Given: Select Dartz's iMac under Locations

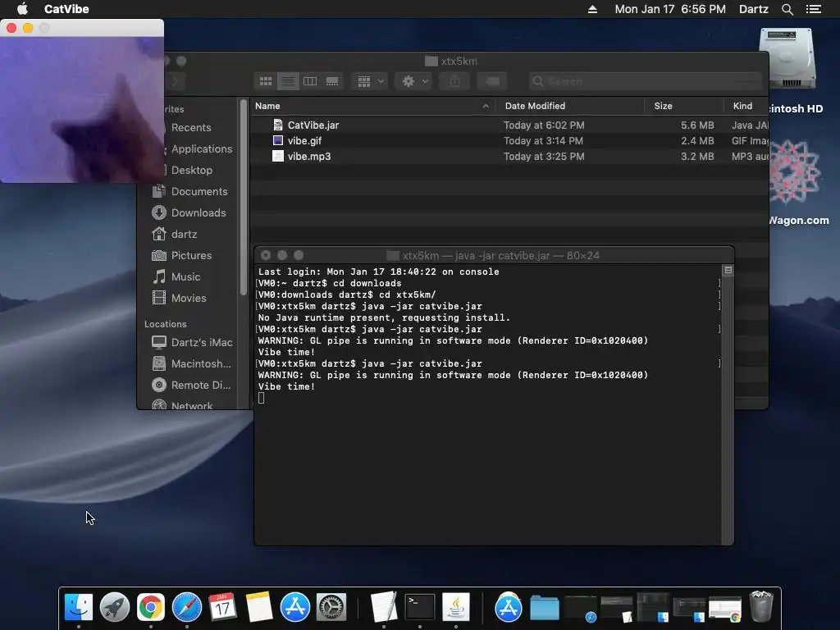Looking at the screenshot, I should pyautogui.click(x=193, y=342).
